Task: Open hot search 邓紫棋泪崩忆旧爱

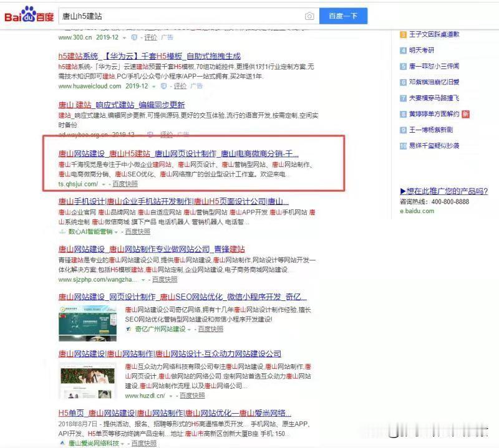Action: [x=434, y=82]
